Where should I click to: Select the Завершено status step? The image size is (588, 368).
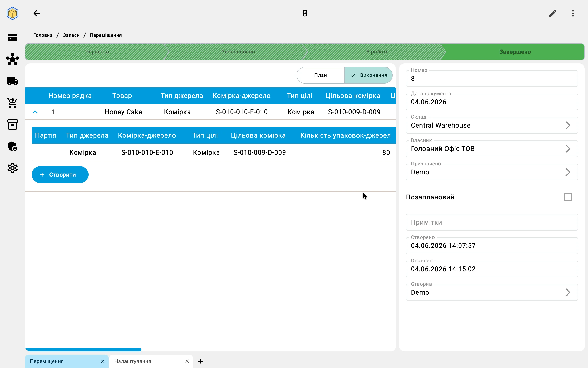[515, 52]
